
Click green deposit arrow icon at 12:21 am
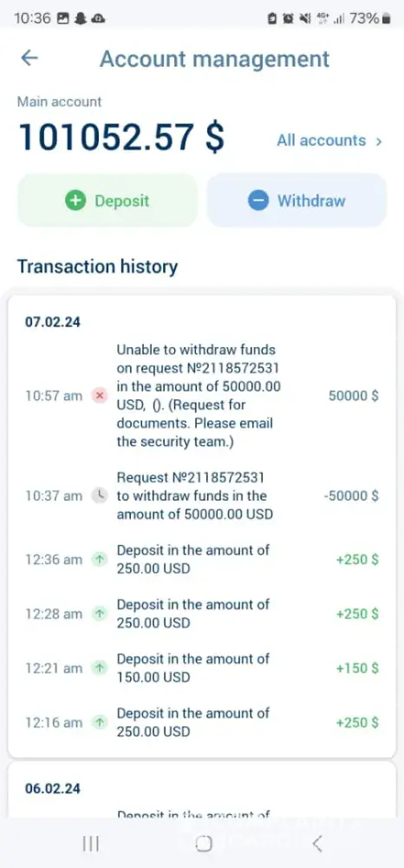100,668
